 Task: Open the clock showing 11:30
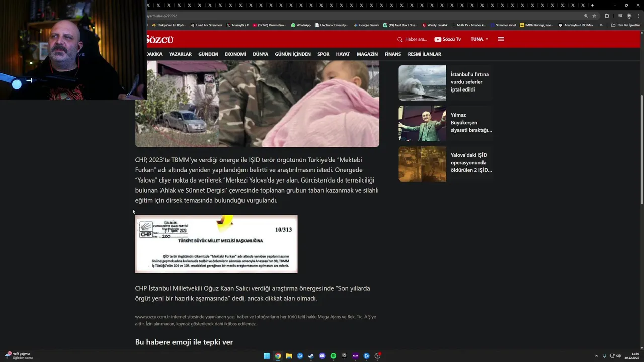(632, 356)
